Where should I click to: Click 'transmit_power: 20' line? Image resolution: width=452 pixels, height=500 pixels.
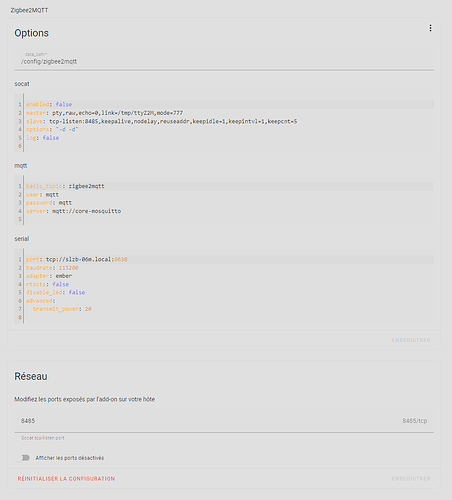[62, 309]
